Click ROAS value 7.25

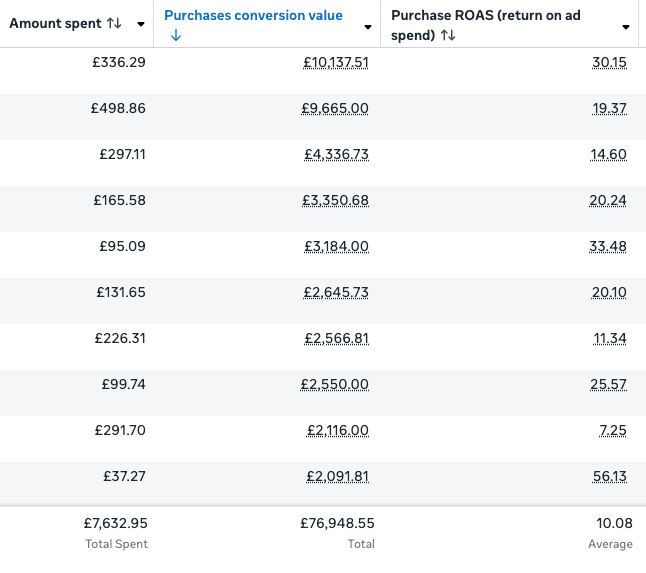[x=613, y=430]
